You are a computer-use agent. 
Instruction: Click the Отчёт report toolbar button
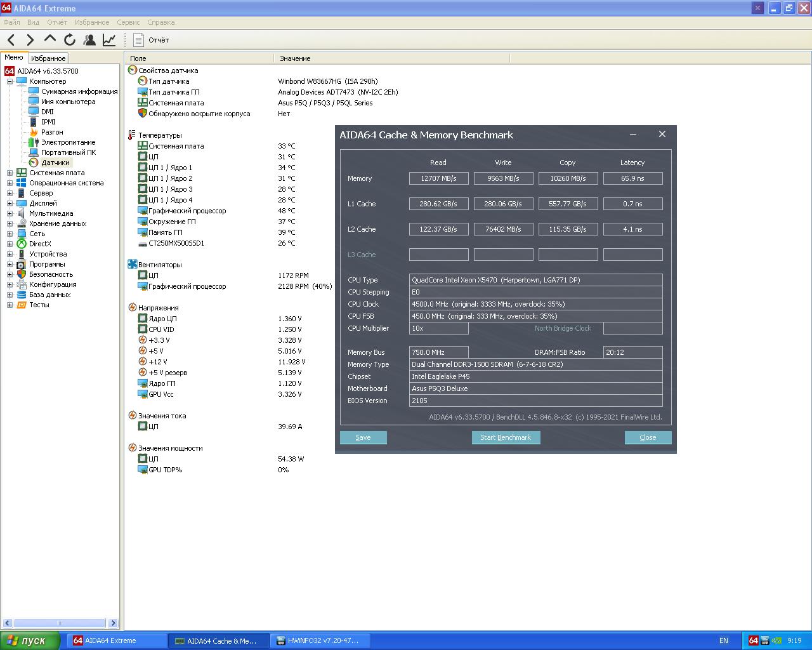tap(151, 40)
